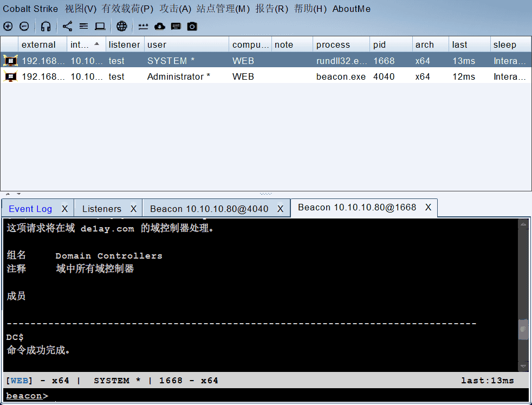Open the credentials icon in the toolbar

pos(143,26)
